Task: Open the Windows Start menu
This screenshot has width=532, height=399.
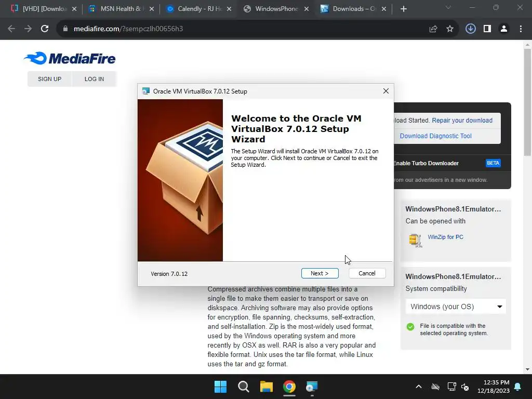Action: (x=220, y=387)
